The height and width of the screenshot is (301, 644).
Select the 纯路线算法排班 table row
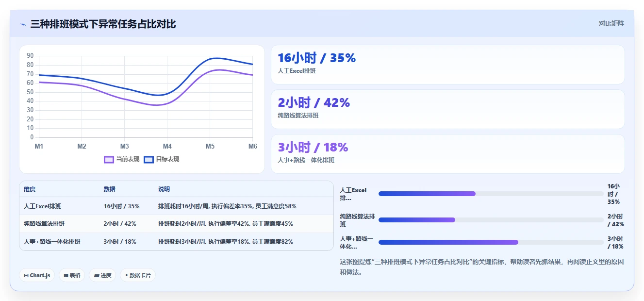[x=177, y=224]
